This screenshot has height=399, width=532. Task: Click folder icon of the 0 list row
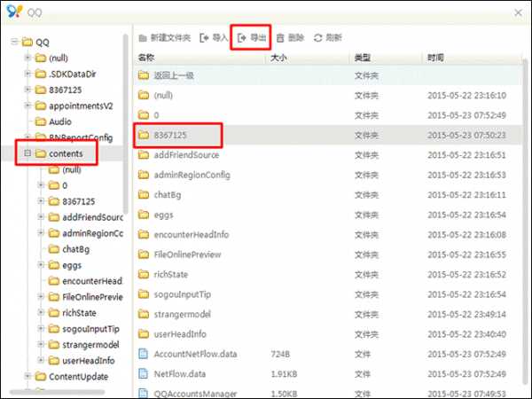(144, 115)
